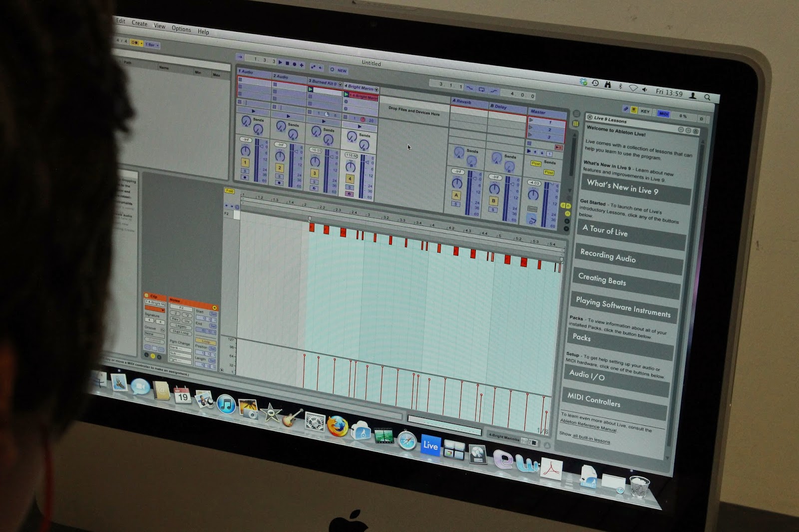Click the transport Stop button
Viewport: 799px width, 532px height.
(287, 63)
